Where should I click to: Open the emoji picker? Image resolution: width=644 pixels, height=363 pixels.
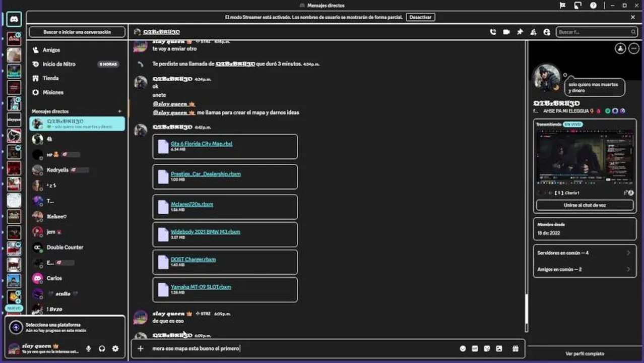[x=463, y=348]
